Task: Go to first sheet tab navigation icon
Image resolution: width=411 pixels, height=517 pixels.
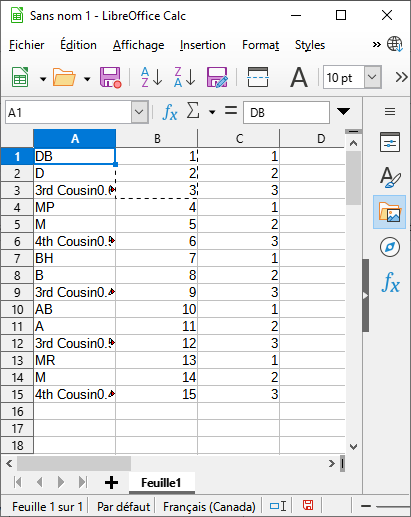Action: pos(18,482)
